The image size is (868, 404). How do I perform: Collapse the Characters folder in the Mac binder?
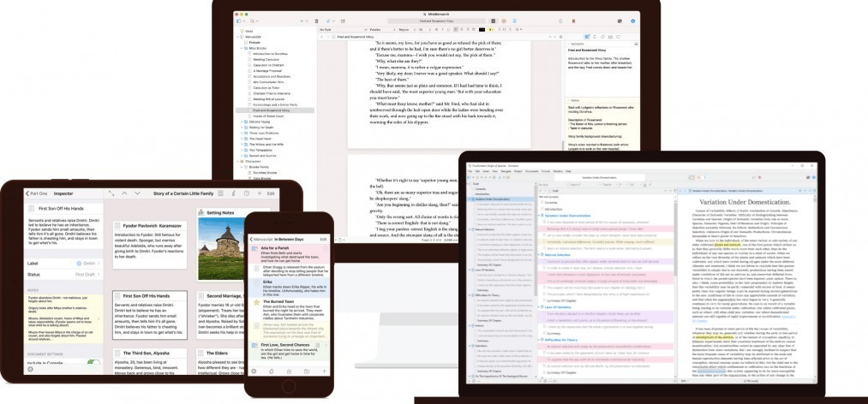(x=238, y=162)
